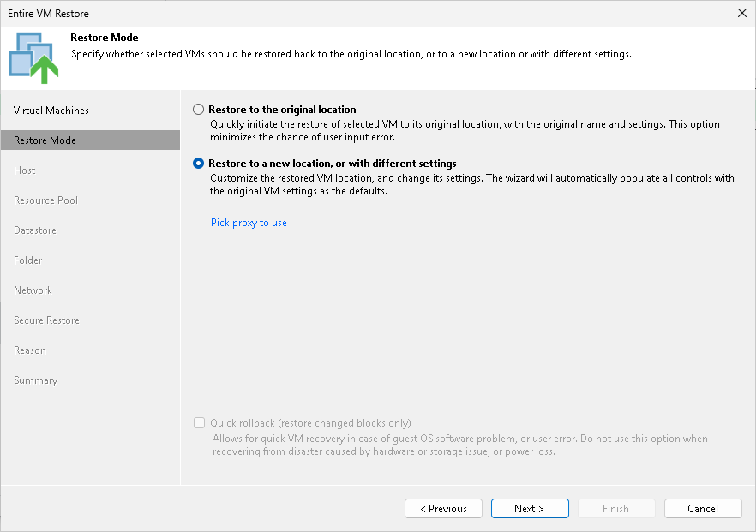
Task: Go to the Reason step
Action: pos(30,350)
